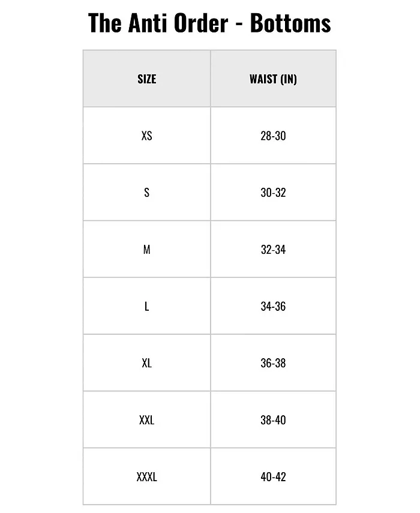Select the S size cell
Screen dimensions: 420x513
[x=146, y=193]
